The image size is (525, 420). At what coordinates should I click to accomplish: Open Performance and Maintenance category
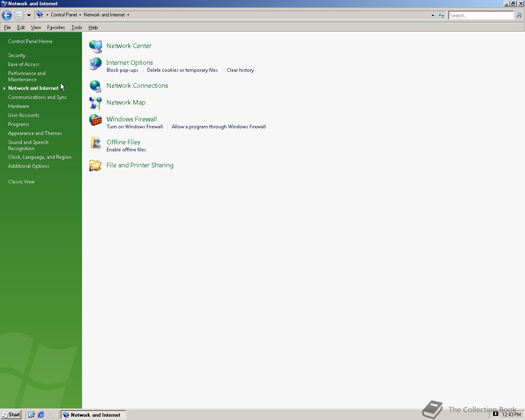pyautogui.click(x=27, y=76)
